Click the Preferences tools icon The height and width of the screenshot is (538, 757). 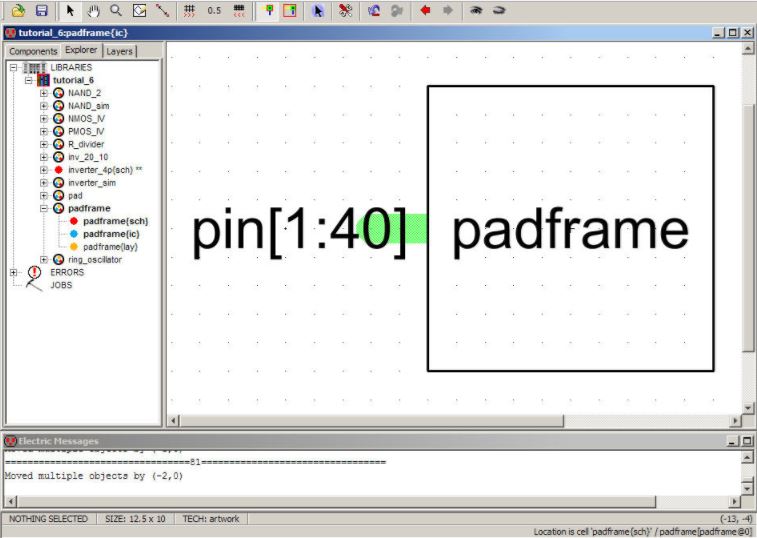tap(345, 11)
